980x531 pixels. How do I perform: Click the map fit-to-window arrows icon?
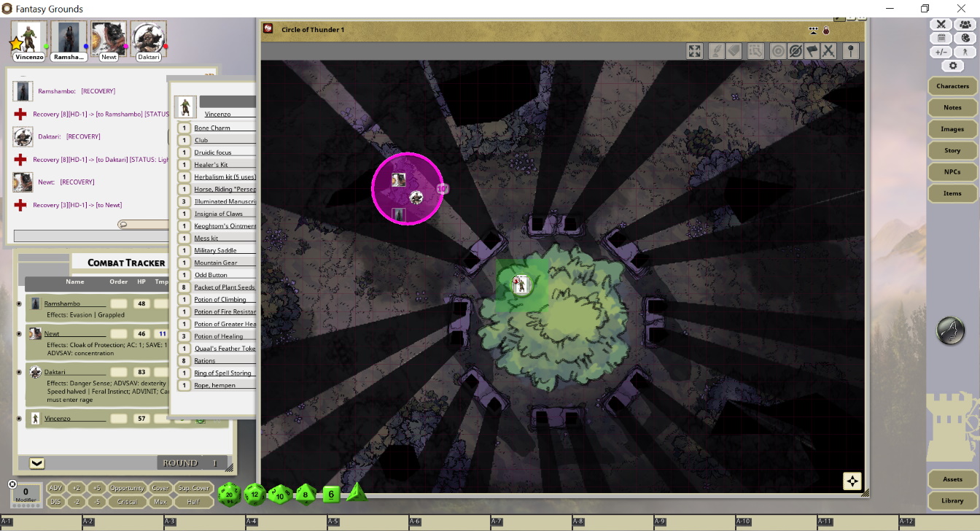pyautogui.click(x=694, y=51)
